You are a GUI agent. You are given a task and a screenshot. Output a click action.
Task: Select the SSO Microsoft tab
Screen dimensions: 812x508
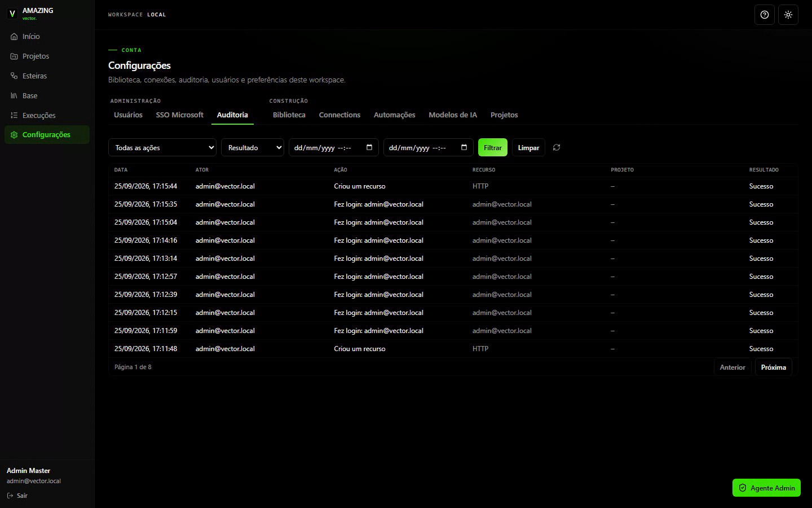[179, 115]
